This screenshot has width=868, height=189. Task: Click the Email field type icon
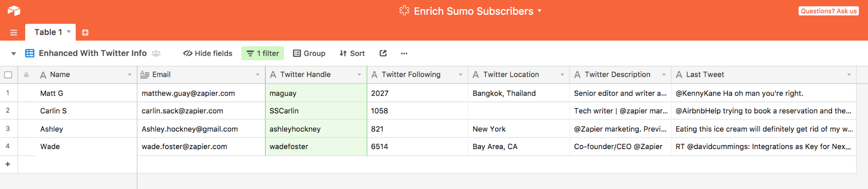pos(145,75)
